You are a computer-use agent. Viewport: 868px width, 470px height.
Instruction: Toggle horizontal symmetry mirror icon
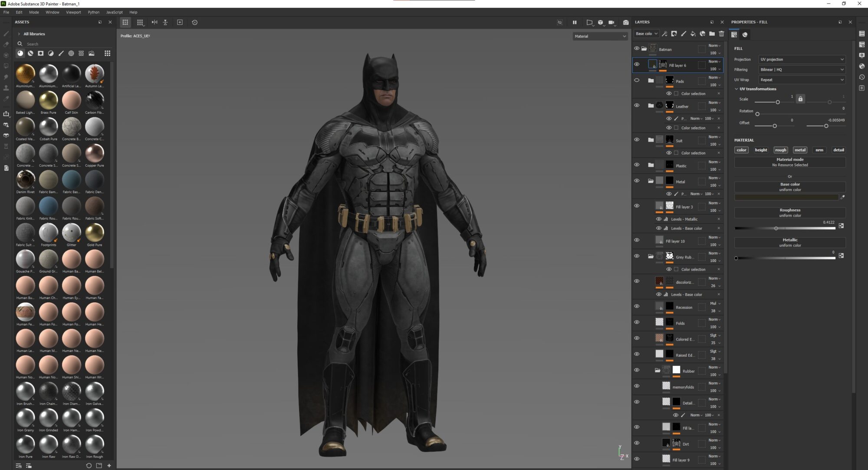[x=155, y=22]
